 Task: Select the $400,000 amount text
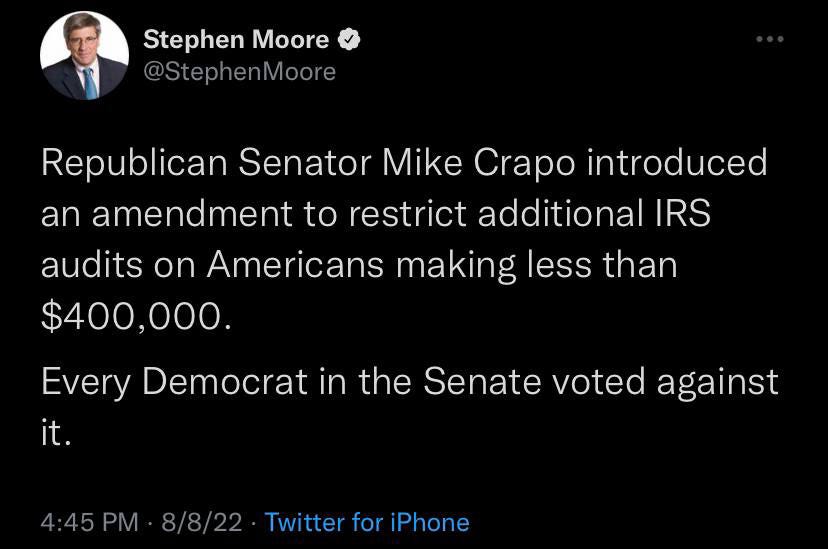(x=136, y=316)
